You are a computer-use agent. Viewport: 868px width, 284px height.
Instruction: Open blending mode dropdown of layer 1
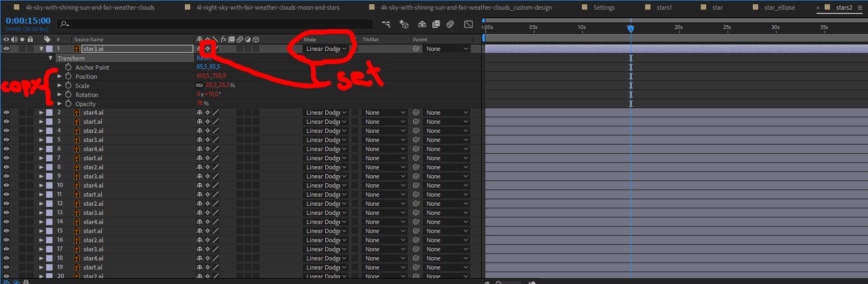pos(326,49)
